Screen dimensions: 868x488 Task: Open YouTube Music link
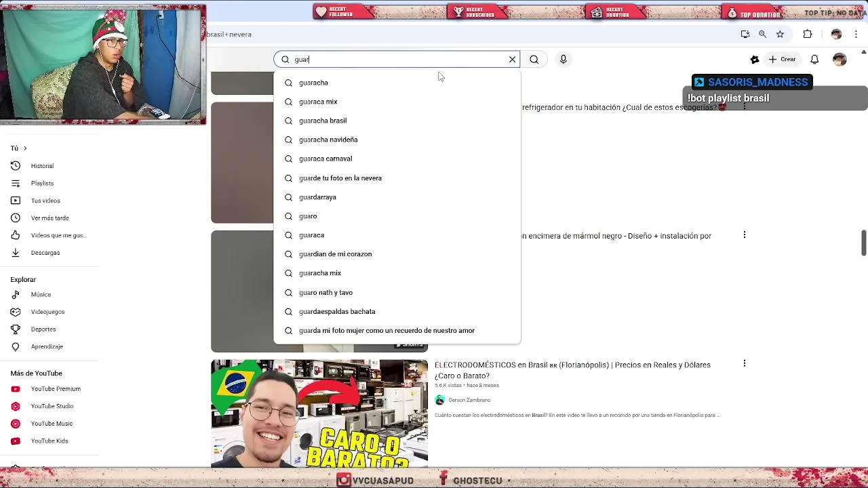point(52,424)
